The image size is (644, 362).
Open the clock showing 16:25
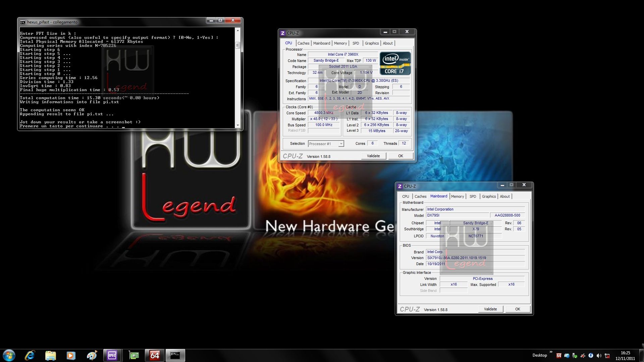[x=625, y=355]
